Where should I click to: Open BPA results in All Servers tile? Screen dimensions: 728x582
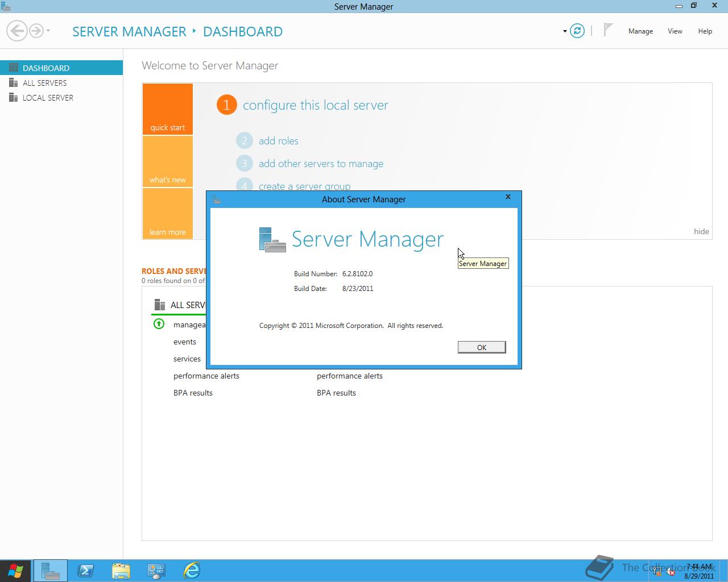click(193, 393)
